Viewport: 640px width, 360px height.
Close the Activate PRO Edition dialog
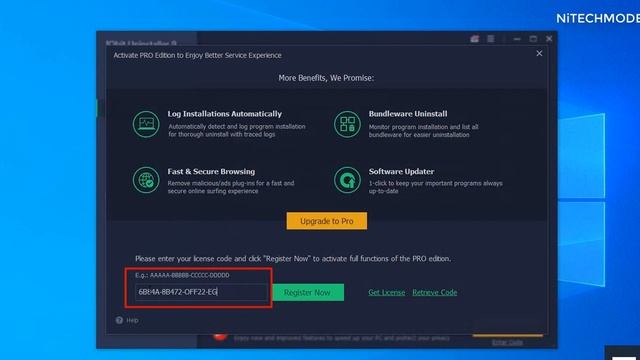tap(539, 53)
